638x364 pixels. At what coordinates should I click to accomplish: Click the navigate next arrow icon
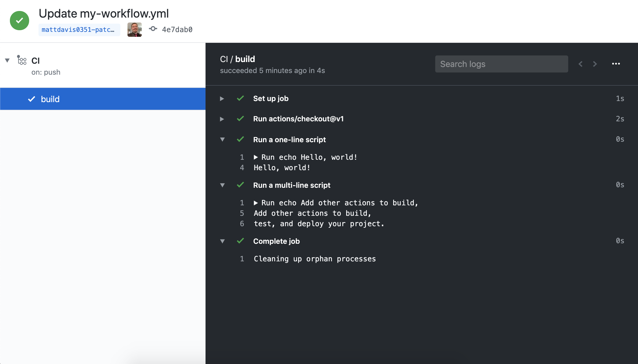click(x=595, y=64)
